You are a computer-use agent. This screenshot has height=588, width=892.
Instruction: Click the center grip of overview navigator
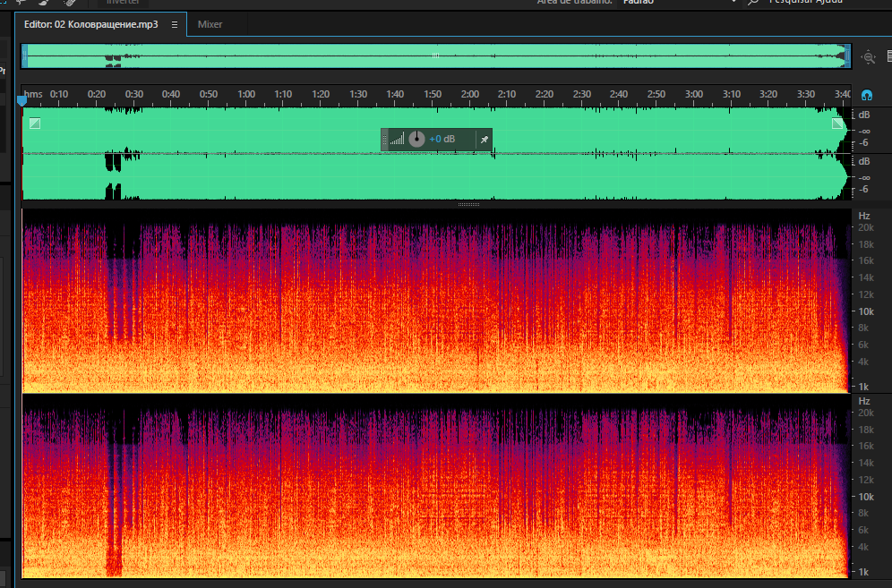point(435,55)
